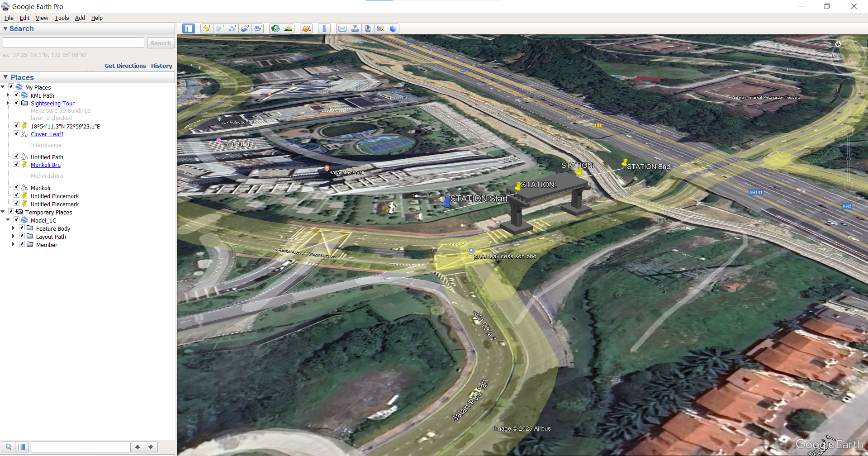868x456 pixels.
Task: Save image of the current view
Action: tap(368, 28)
